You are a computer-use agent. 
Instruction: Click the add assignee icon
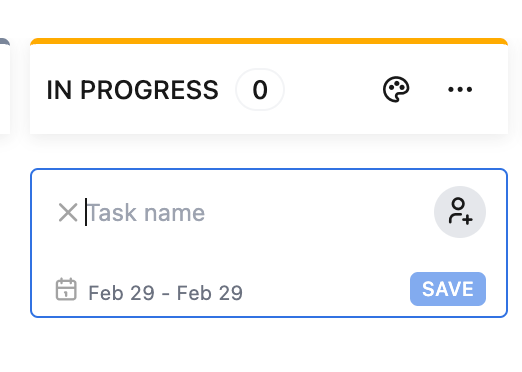click(460, 212)
